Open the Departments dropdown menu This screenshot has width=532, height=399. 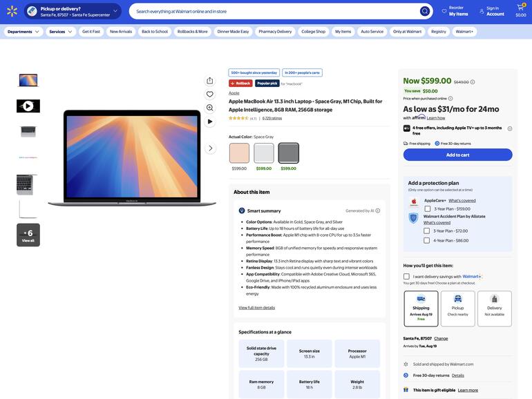point(23,32)
